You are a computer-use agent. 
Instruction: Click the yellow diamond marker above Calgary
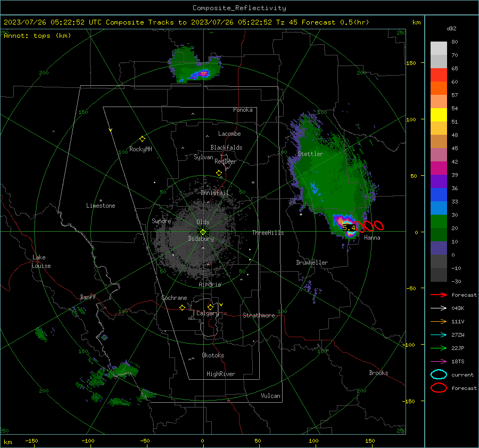(x=210, y=307)
